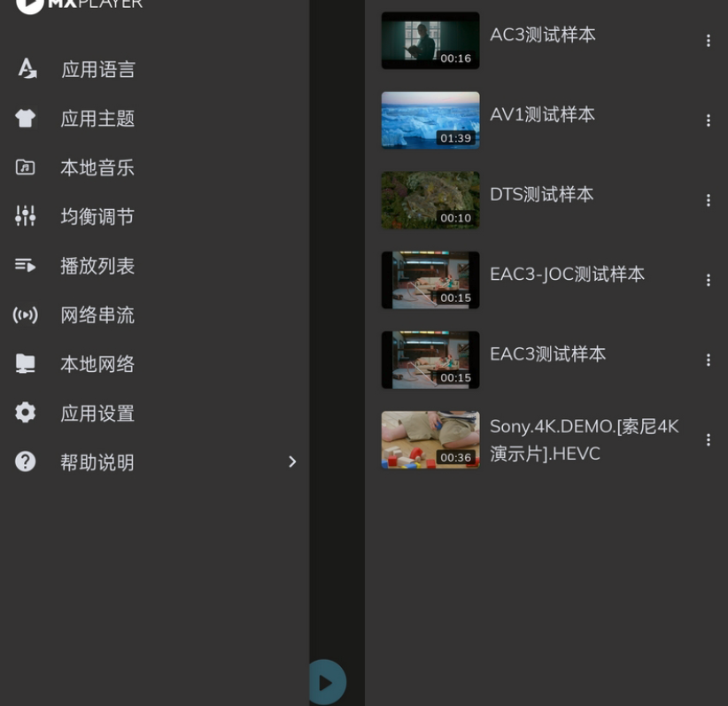Open 帮助说明 menu entry

pos(155,462)
